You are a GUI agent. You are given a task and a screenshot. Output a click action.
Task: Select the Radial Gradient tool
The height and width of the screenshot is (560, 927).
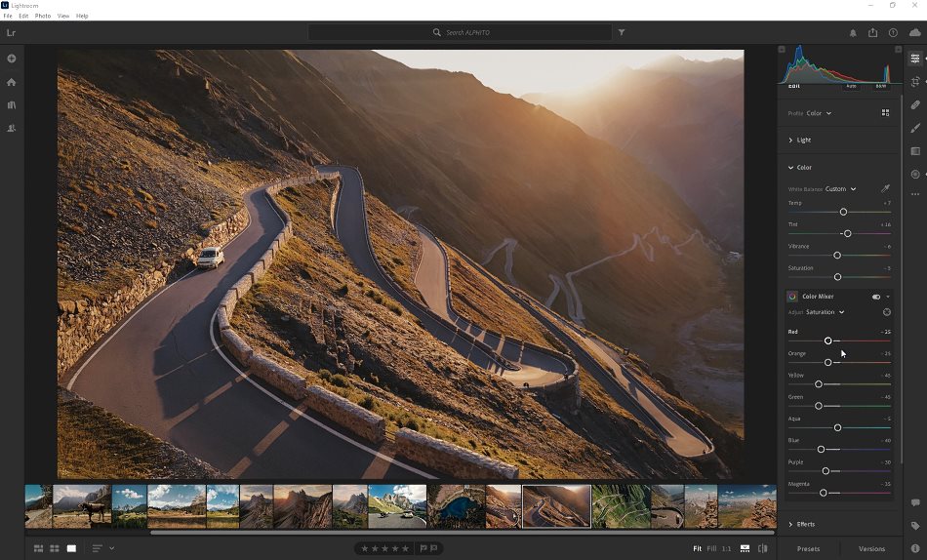click(x=915, y=174)
